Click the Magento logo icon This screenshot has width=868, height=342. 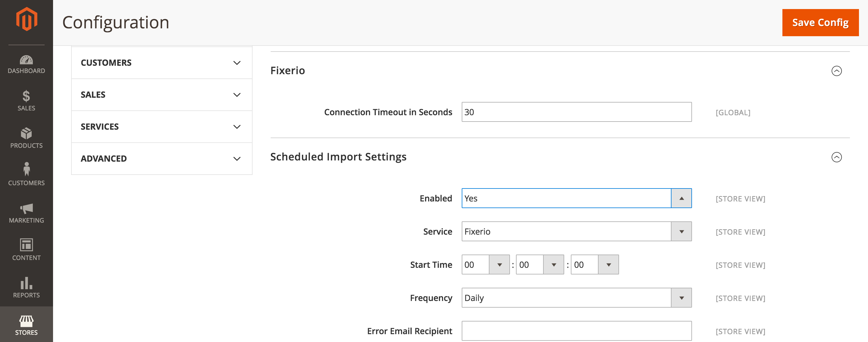(x=26, y=19)
